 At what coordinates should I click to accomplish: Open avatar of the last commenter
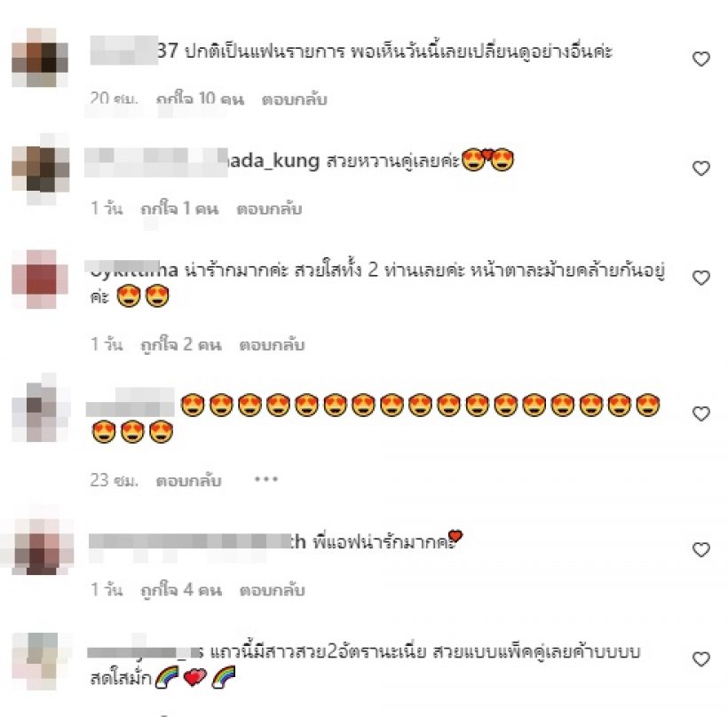click(40, 660)
